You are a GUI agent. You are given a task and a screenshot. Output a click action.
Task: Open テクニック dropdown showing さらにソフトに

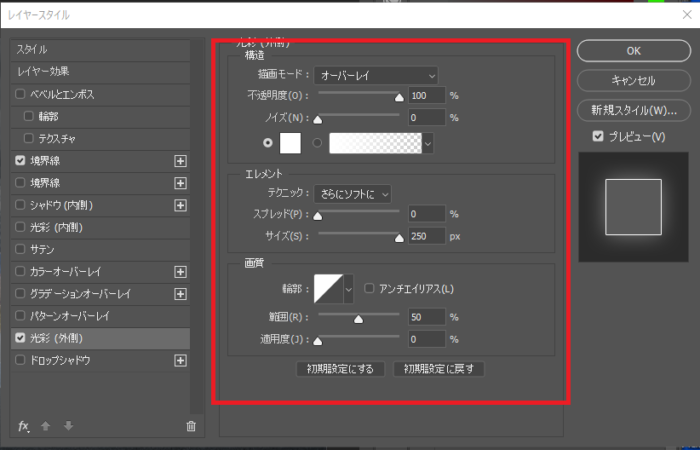pyautogui.click(x=353, y=194)
